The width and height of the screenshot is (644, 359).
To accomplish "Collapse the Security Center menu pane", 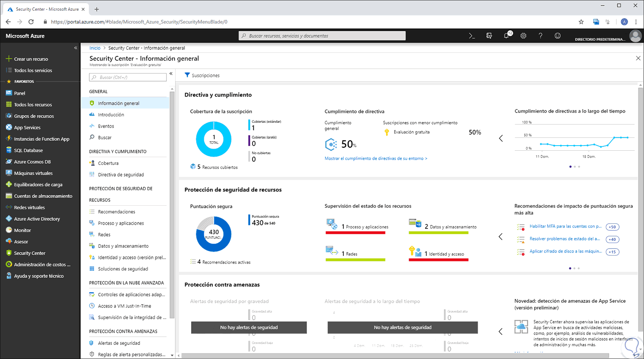I will [171, 74].
